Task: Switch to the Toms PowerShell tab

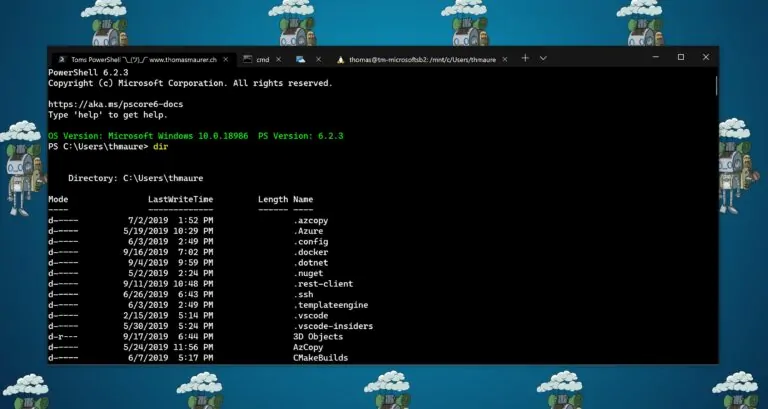Action: click(x=142, y=59)
